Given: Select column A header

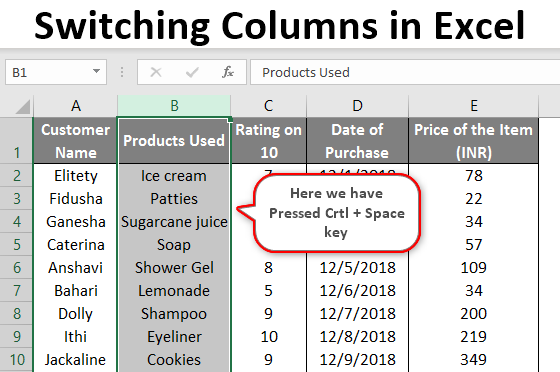Looking at the screenshot, I should 75,106.
